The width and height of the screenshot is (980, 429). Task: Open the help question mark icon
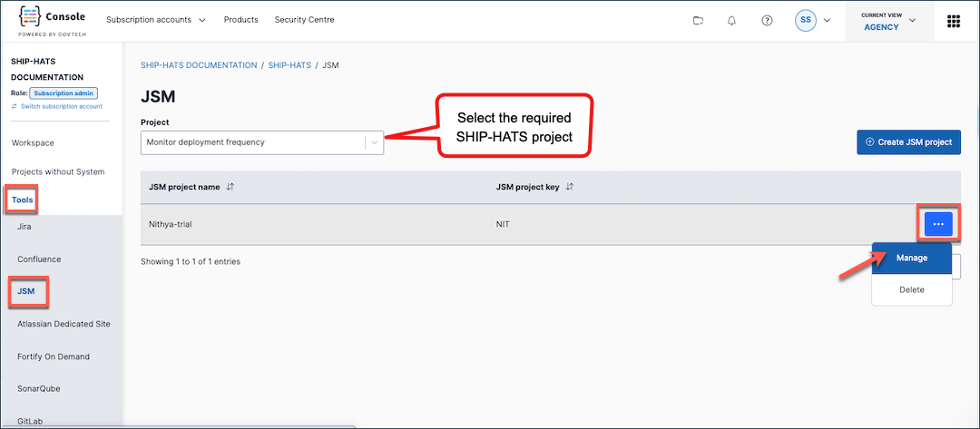[x=767, y=21]
